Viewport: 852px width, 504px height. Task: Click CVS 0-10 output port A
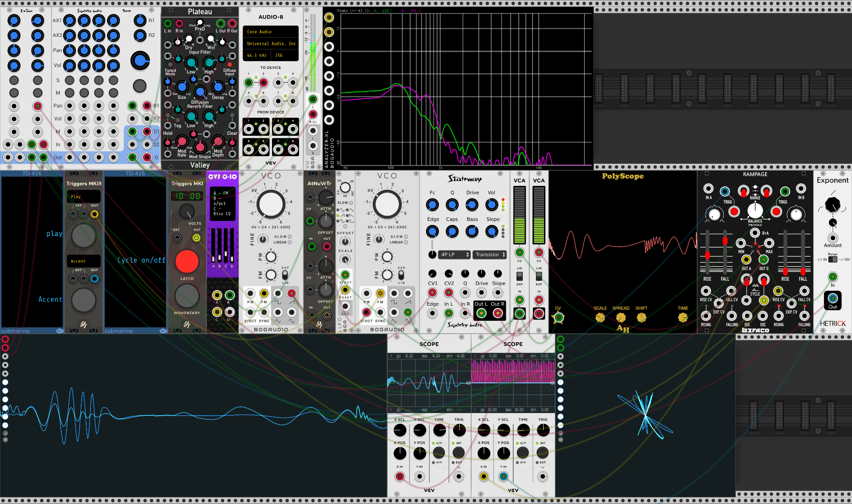[217, 295]
